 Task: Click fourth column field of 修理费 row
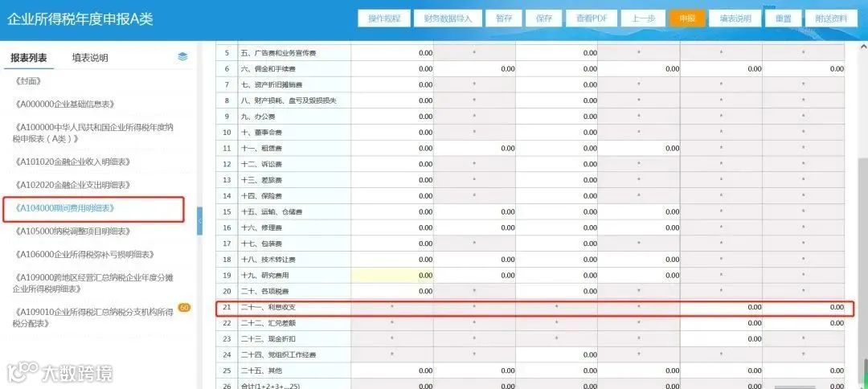coord(639,227)
